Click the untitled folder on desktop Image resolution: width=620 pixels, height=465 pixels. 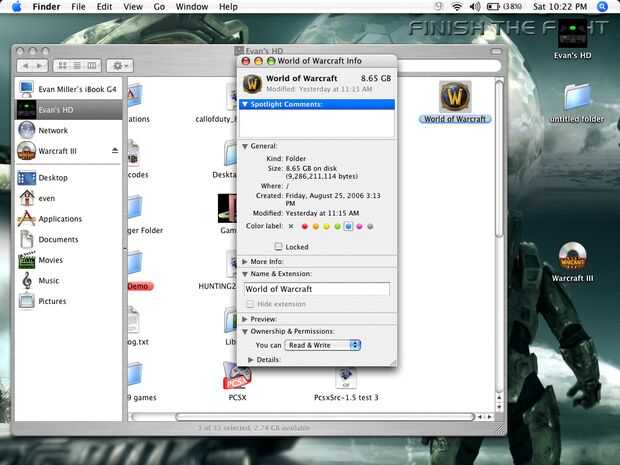(577, 97)
